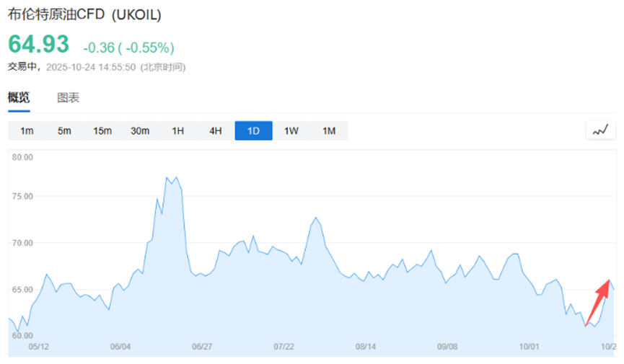Switch to the 30m interval

click(140, 130)
